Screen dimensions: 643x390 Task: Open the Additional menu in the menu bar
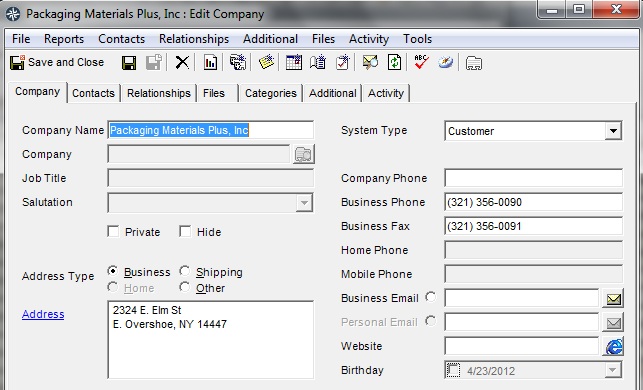click(x=270, y=39)
